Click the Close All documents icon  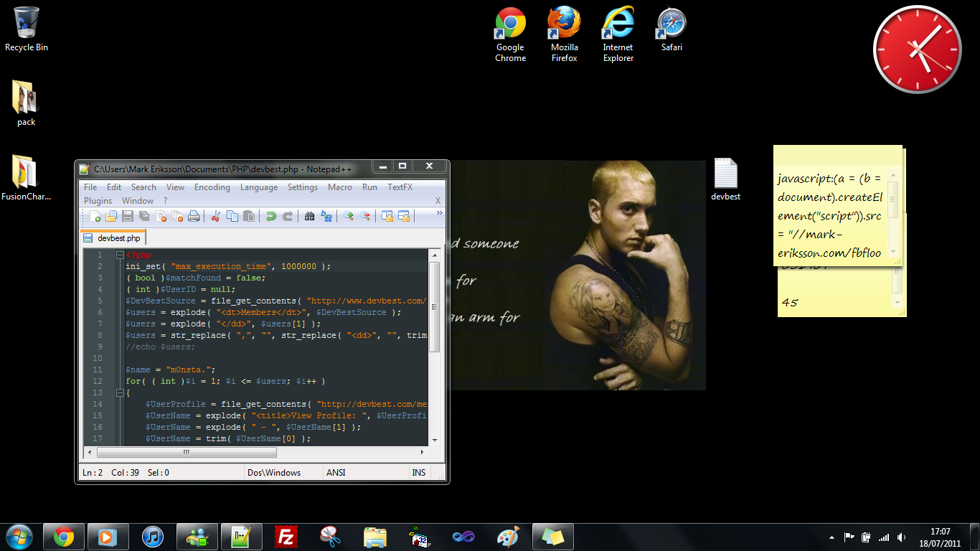(x=177, y=216)
